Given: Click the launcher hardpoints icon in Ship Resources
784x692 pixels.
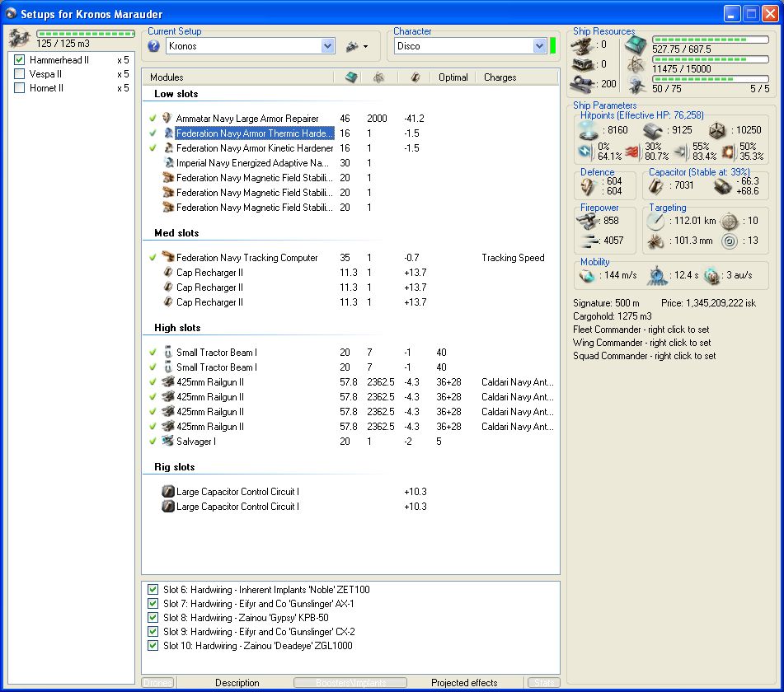Looking at the screenshot, I should (x=582, y=64).
